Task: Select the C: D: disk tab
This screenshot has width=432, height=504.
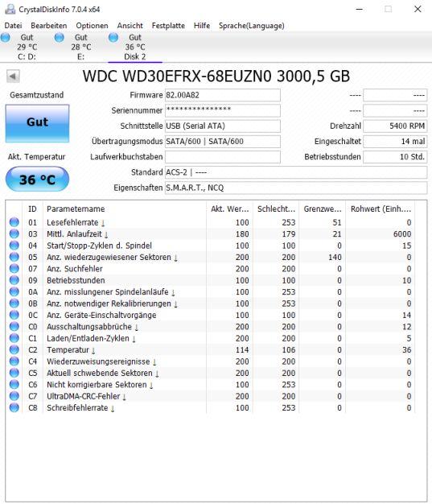Action: pos(27,47)
